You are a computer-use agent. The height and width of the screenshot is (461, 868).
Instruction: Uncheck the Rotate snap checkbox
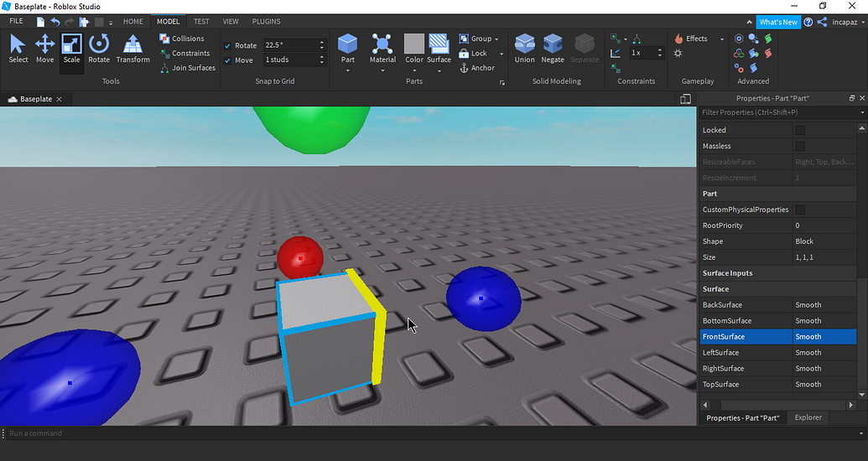(x=227, y=45)
